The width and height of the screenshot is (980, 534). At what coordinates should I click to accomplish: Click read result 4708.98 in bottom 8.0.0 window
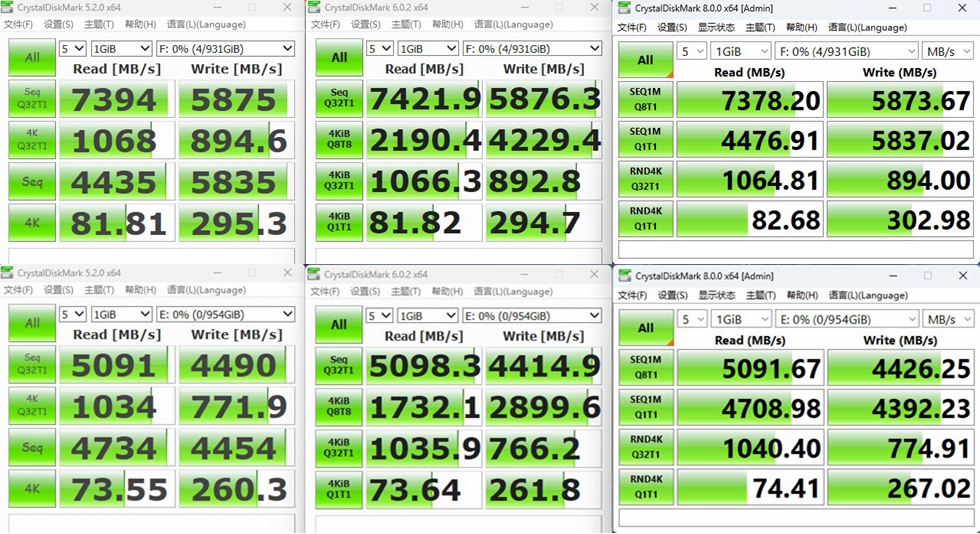pos(750,408)
